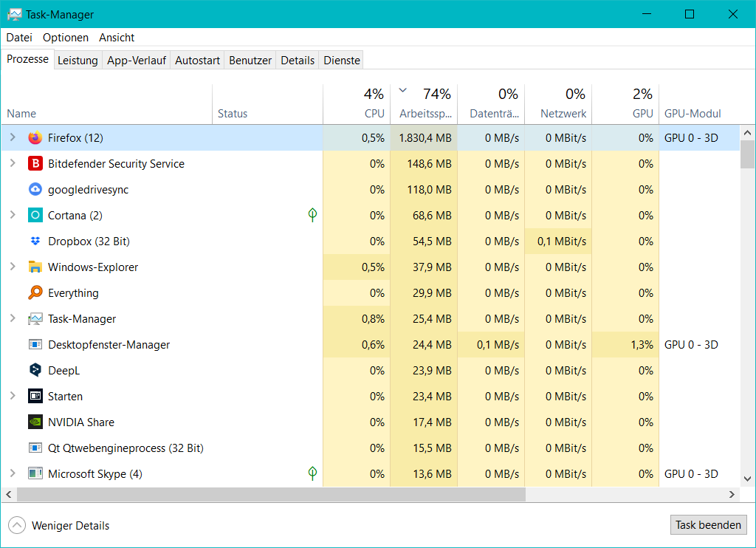Select Qt Qtwebengineprocess (32 Bit) name
The width and height of the screenshot is (756, 548).
(126, 448)
